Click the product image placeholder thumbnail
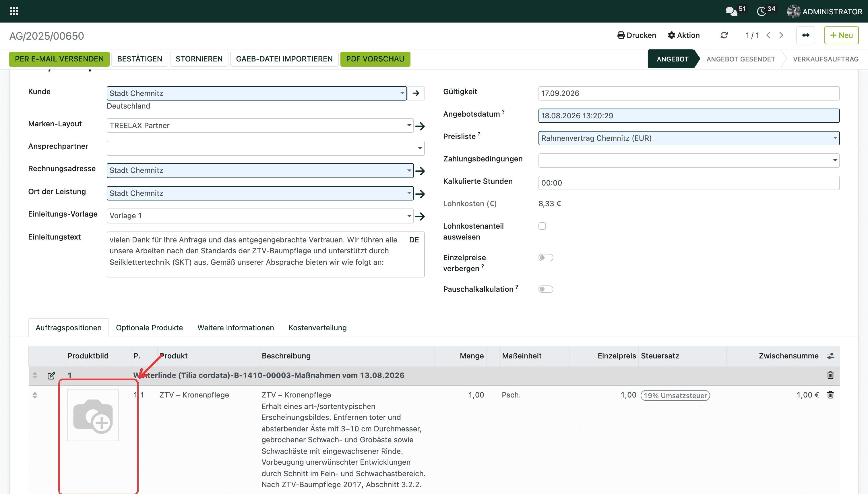The width and height of the screenshot is (868, 494). (93, 415)
